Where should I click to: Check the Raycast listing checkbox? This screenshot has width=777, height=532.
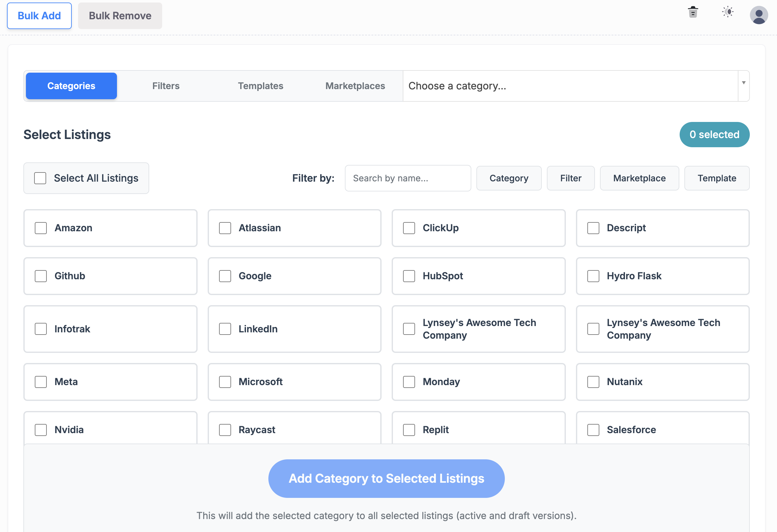coord(225,430)
